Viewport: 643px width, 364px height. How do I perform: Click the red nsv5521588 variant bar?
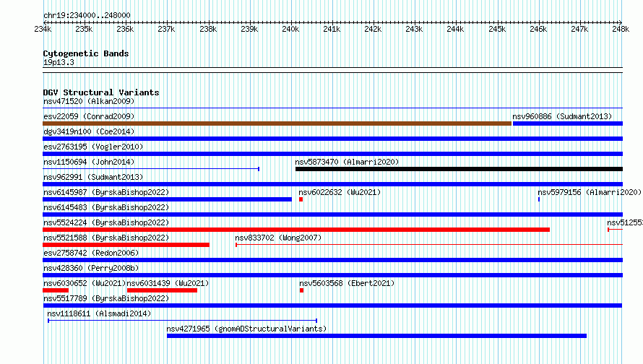click(126, 245)
